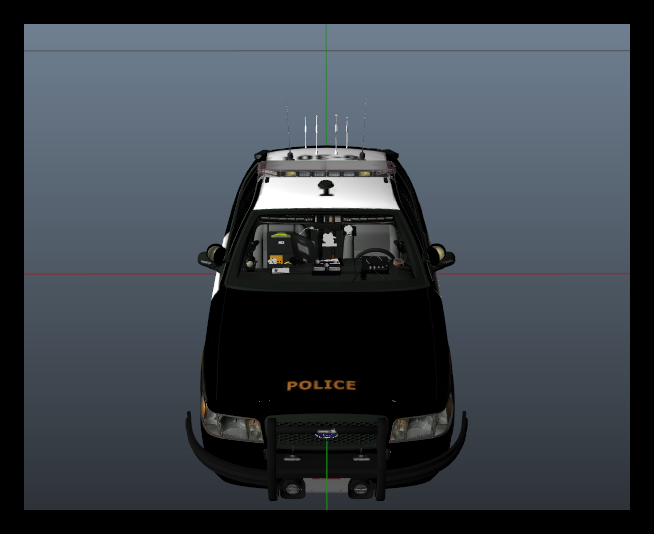Image resolution: width=654 pixels, height=534 pixels.
Task: Click the horizon line in upper viewport
Action: pos(150,50)
